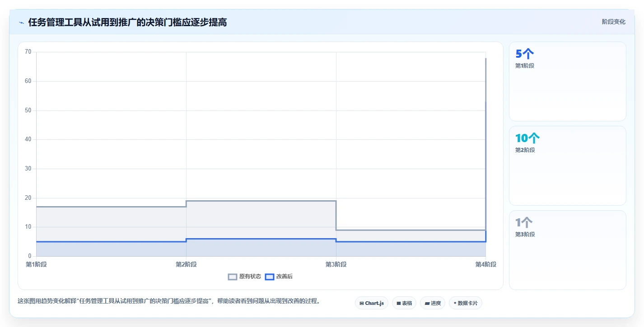This screenshot has width=644, height=327.
Task: Click the 1个 value text
Action: 524,222
